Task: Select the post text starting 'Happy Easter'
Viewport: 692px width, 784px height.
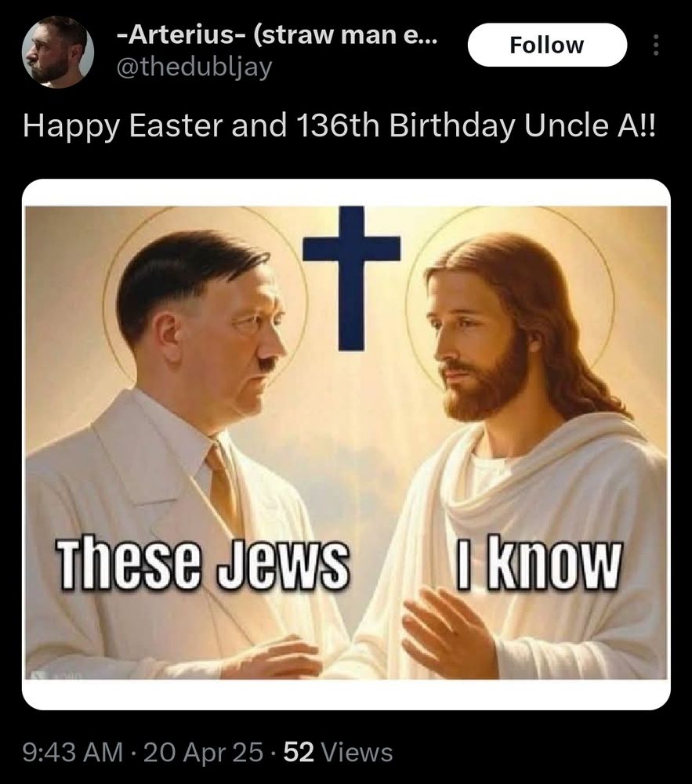Action: coord(339,125)
